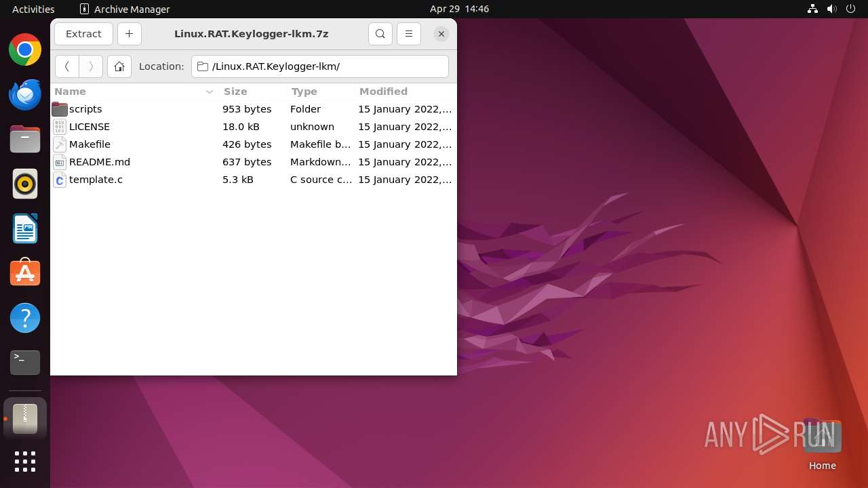Click the 953 bytes size value
The height and width of the screenshot is (488, 868).
(x=247, y=109)
